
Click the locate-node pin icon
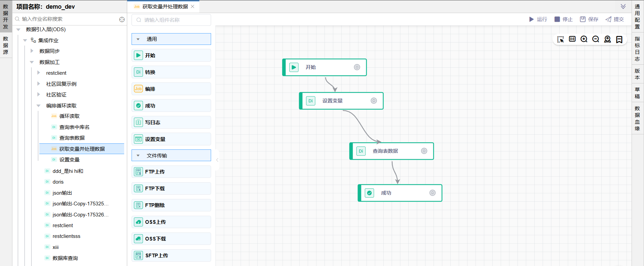point(607,39)
